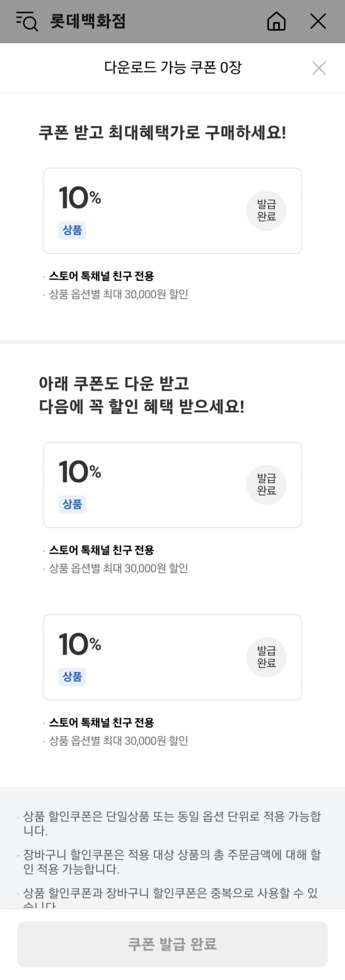Tap the 10% figure on the bottom coupon
Image resolution: width=345 pixels, height=980 pixels.
click(x=80, y=644)
